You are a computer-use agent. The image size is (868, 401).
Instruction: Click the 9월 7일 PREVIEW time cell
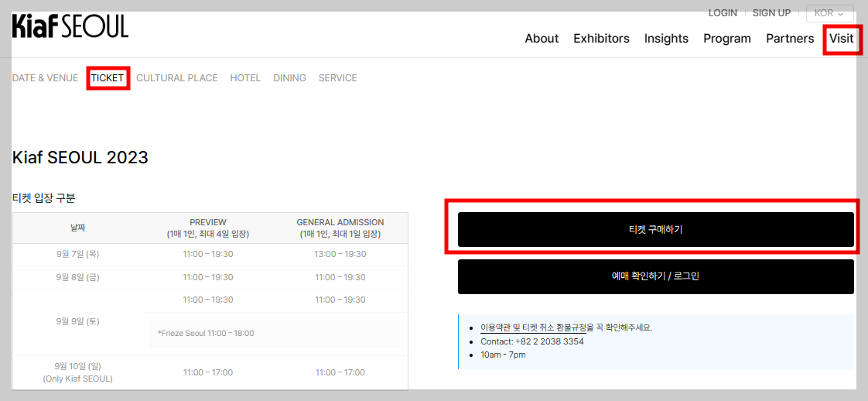tap(208, 254)
